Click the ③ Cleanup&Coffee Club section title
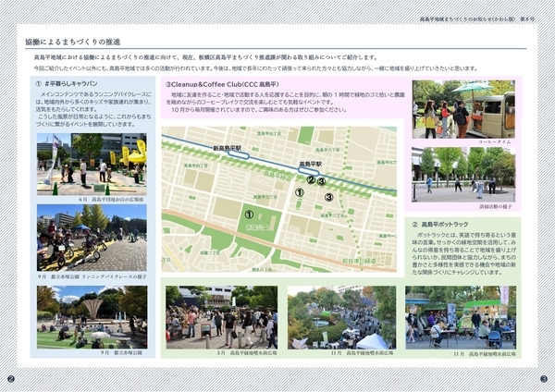 pyautogui.click(x=228, y=84)
